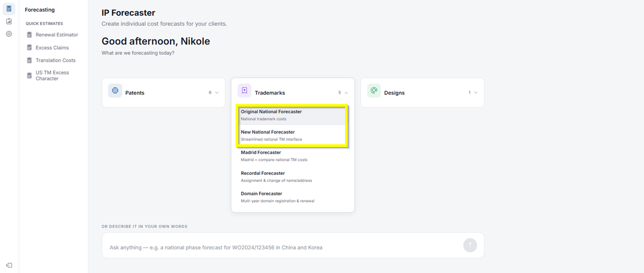
Task: Open the settings gear icon in left rail
Action: pos(9,34)
